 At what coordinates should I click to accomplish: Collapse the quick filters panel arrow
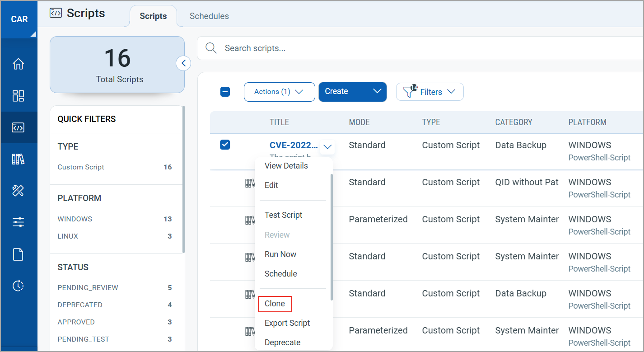(183, 63)
